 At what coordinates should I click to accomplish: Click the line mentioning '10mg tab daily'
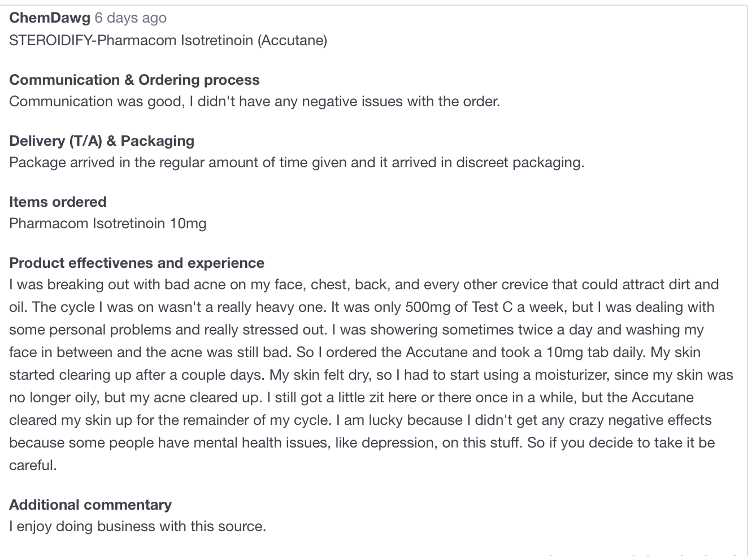click(355, 353)
